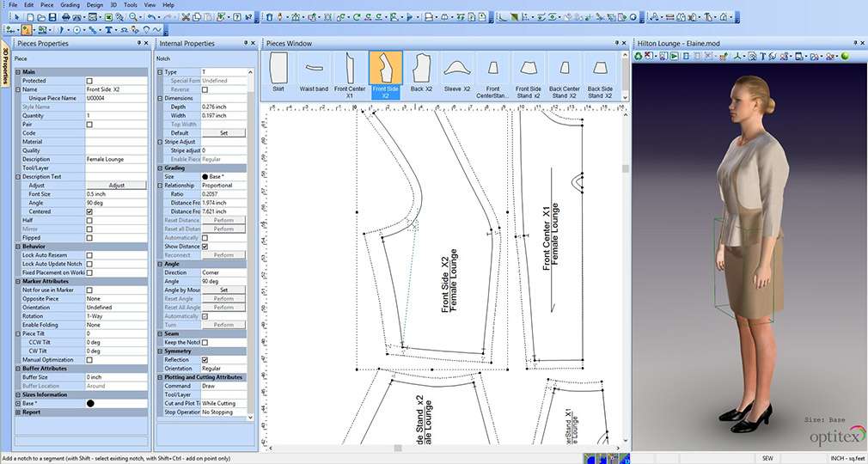Screen dimensions: 868x464
Task: Pin the Pieces Properties panel
Action: [139, 43]
